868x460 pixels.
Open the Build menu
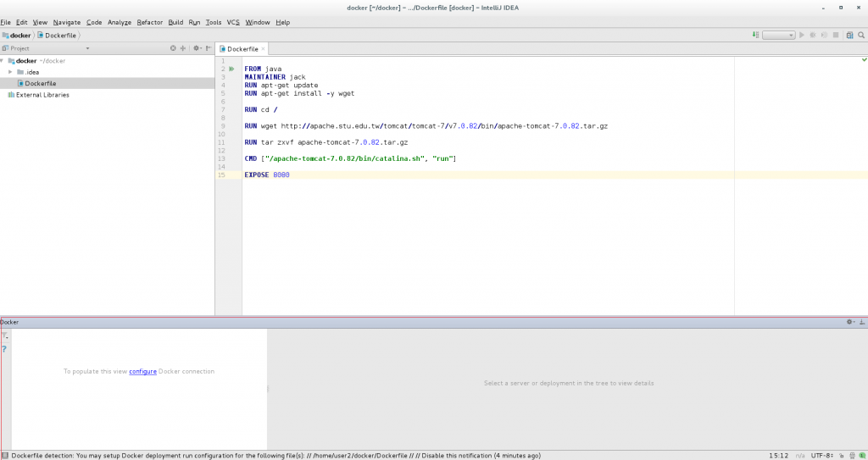point(175,22)
